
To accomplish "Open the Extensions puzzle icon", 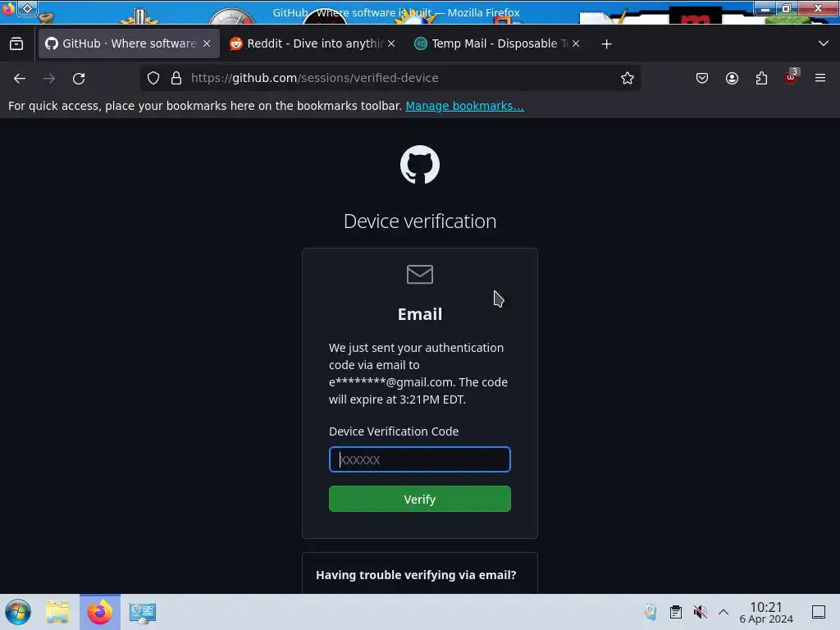I will (761, 78).
